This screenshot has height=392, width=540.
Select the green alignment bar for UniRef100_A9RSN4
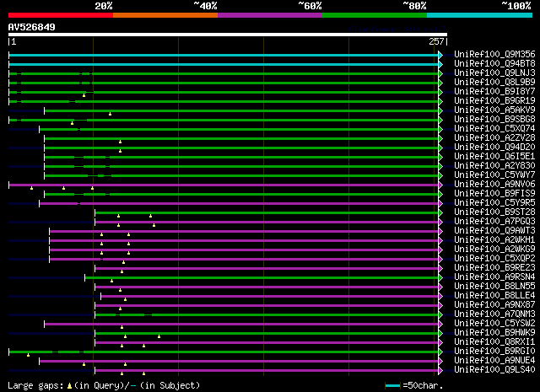click(x=262, y=277)
